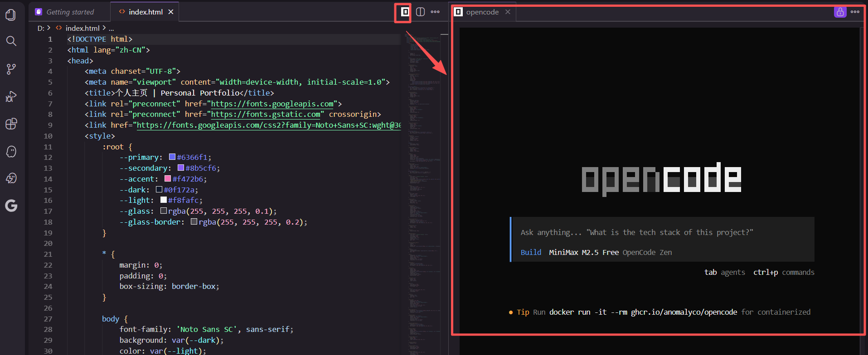Select the opencode terminal tab
868x355 pixels.
pyautogui.click(x=482, y=12)
